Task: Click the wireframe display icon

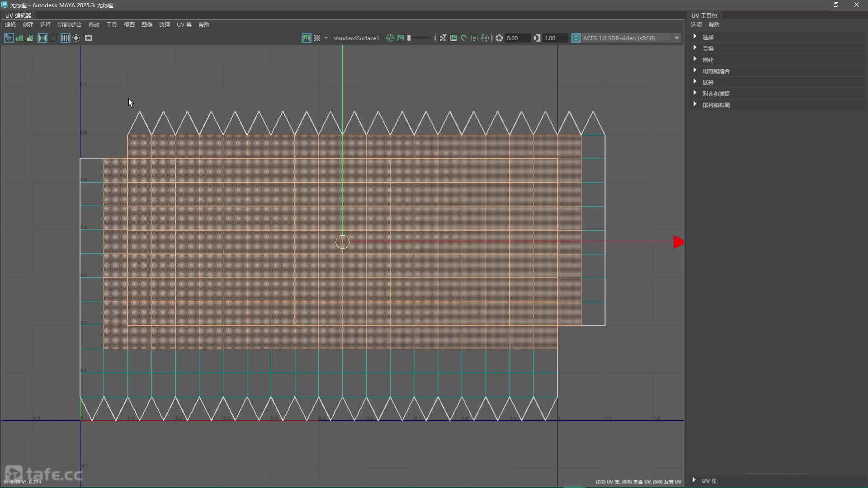Action: tap(9, 38)
